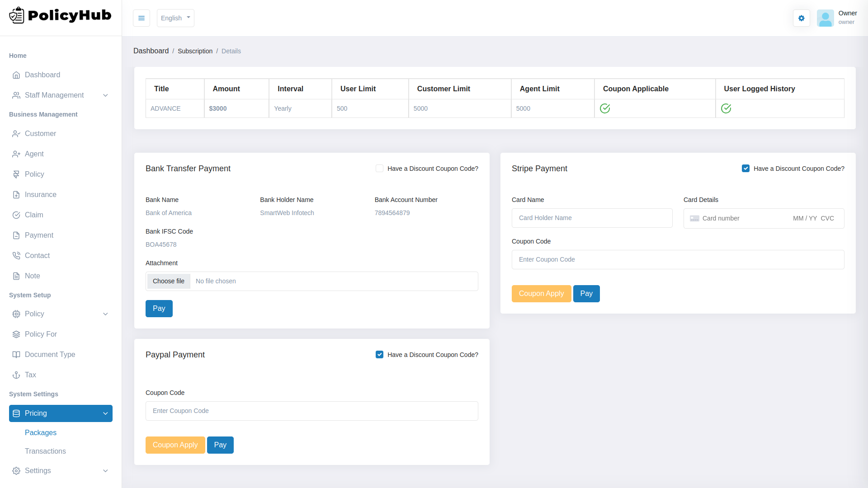Open the English language dropdown

tap(175, 18)
